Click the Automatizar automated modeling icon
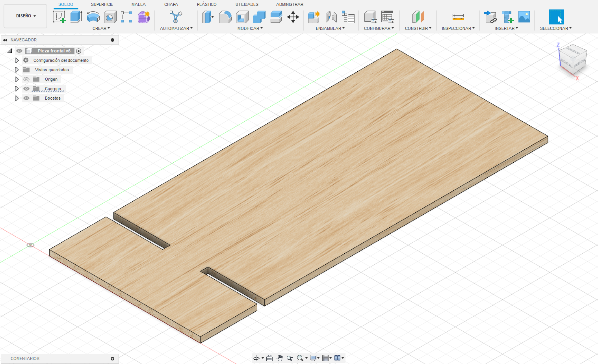Screen dimensions: 598x364 [x=176, y=17]
